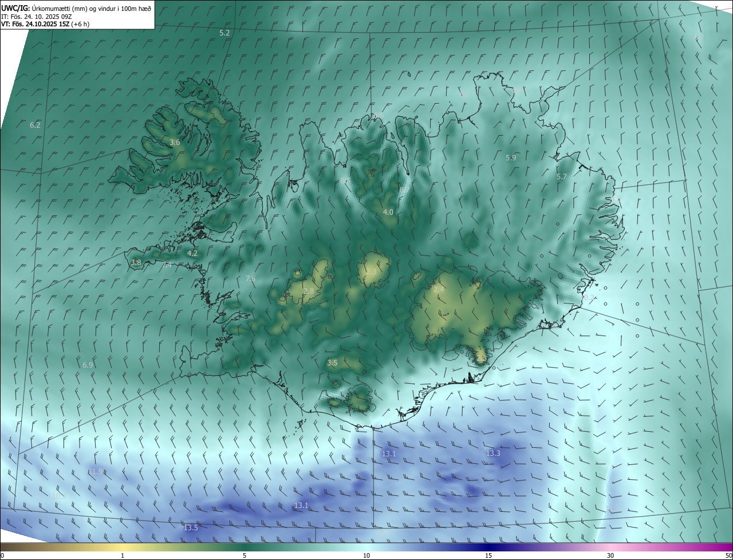Image resolution: width=733 pixels, height=560 pixels.
Task: Select the "4.0" value label on the map
Action: click(x=388, y=212)
